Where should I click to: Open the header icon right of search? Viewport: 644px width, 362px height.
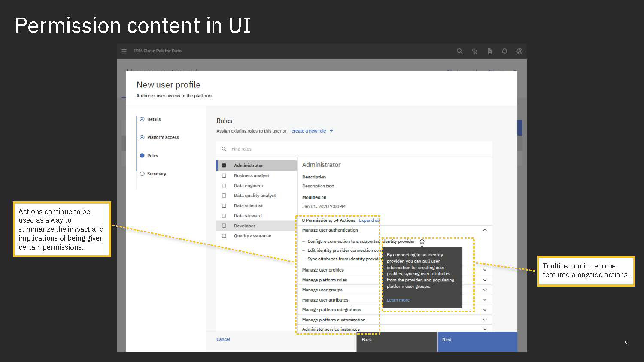point(475,51)
